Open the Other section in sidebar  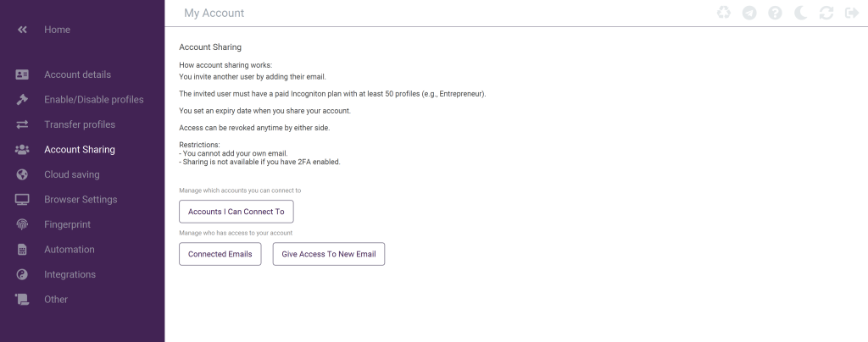56,299
